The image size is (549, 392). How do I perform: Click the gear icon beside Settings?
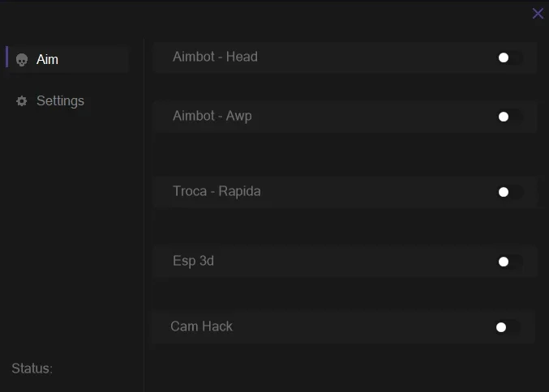(x=22, y=101)
